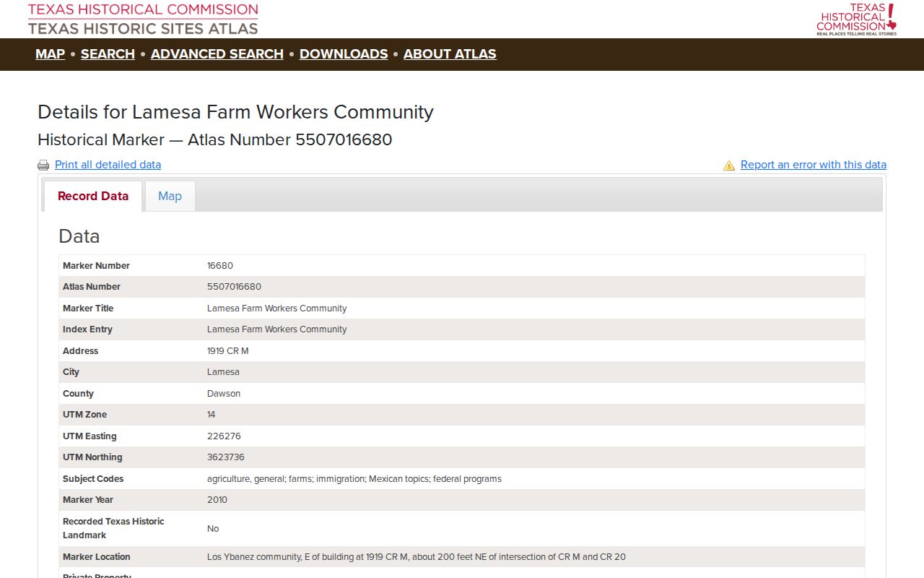This screenshot has width=924, height=578.
Task: Click the Details for Lamesa Farm Workers Community heading
Action: click(235, 112)
